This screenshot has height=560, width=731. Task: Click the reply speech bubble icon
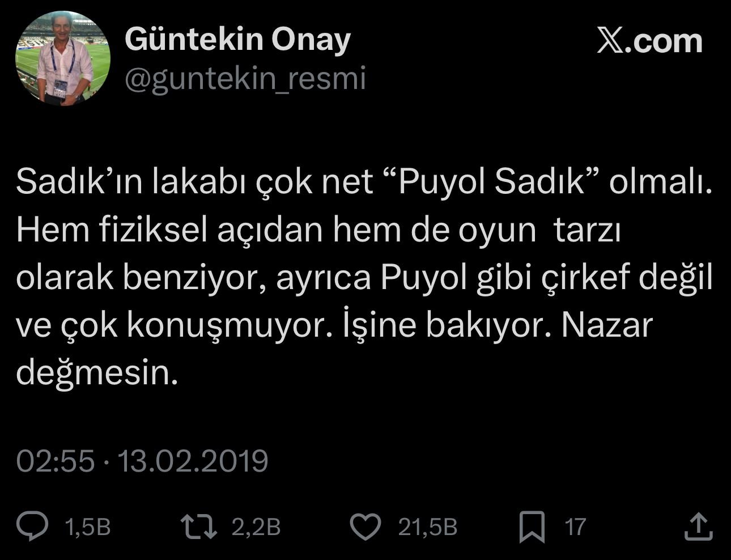[39, 526]
